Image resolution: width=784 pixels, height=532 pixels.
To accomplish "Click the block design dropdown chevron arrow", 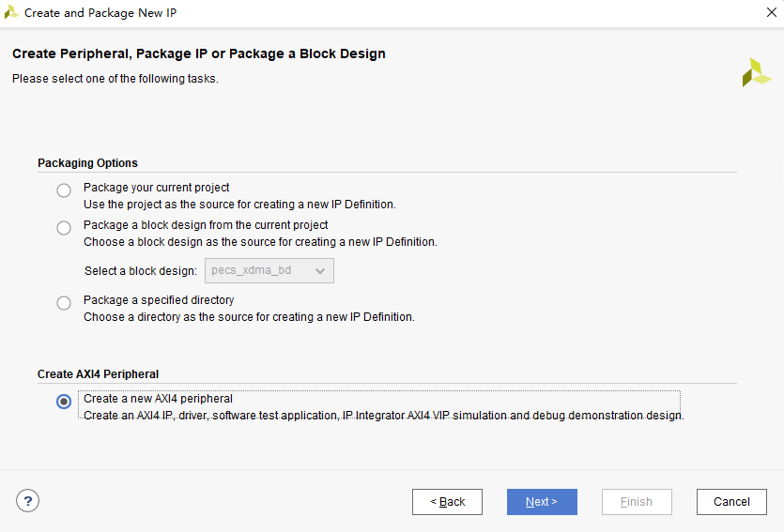I will coord(320,271).
